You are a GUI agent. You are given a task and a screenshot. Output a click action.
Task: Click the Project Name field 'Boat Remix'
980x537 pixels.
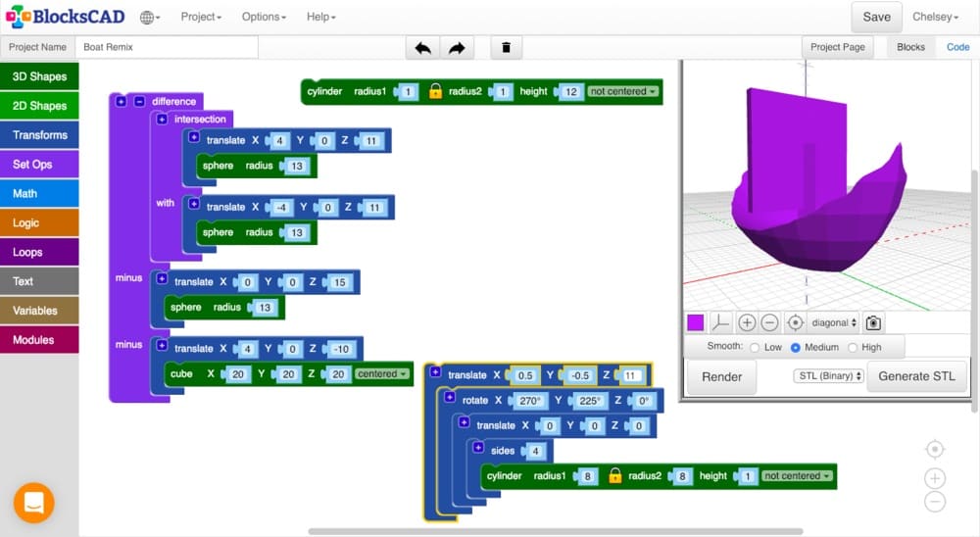click(167, 47)
